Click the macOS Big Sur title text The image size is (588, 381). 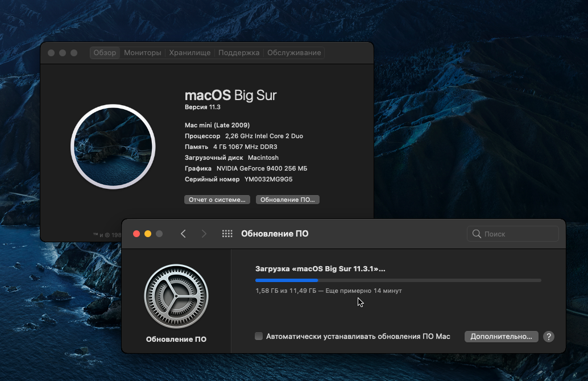231,96
